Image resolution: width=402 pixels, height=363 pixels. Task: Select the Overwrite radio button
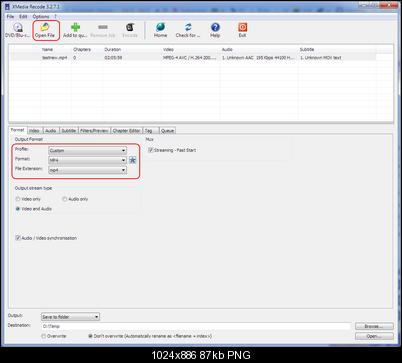43,336
